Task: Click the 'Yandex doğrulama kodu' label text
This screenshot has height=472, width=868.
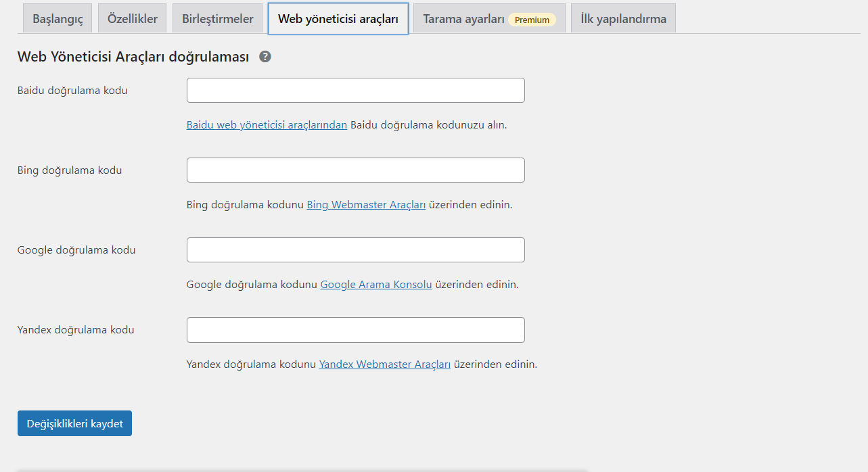Action: [x=76, y=330]
